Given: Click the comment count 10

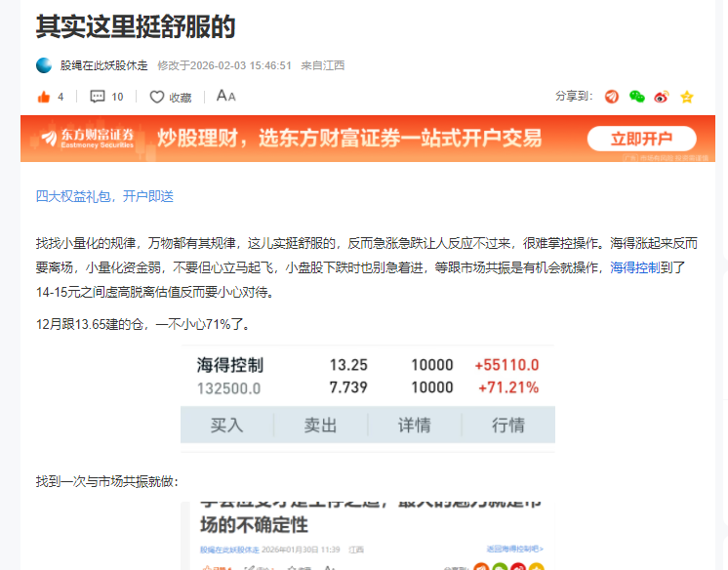Looking at the screenshot, I should (117, 97).
